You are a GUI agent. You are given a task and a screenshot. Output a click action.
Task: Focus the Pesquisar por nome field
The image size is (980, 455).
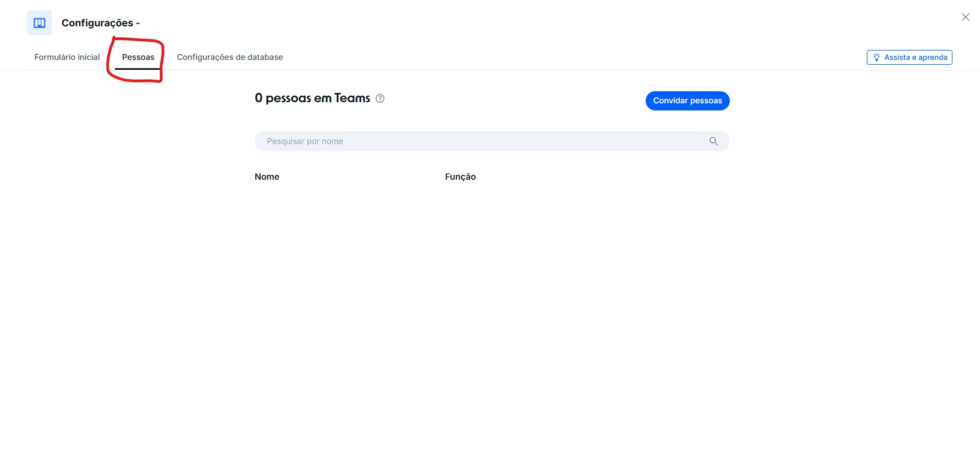click(492, 141)
